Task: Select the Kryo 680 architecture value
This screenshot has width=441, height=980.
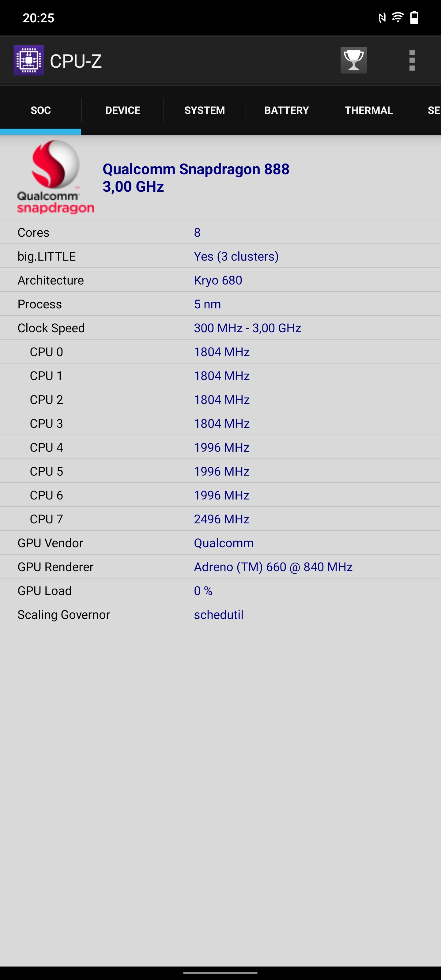Action: (x=218, y=281)
